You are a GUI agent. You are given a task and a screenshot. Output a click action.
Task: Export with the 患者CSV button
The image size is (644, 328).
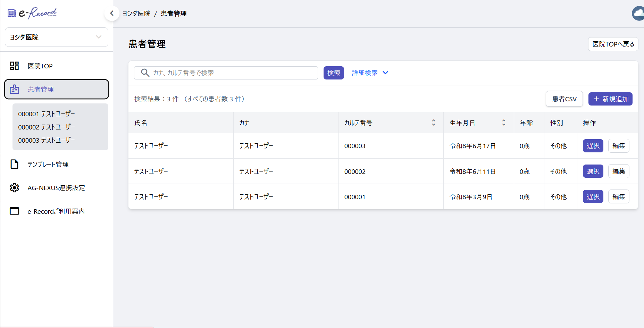564,99
